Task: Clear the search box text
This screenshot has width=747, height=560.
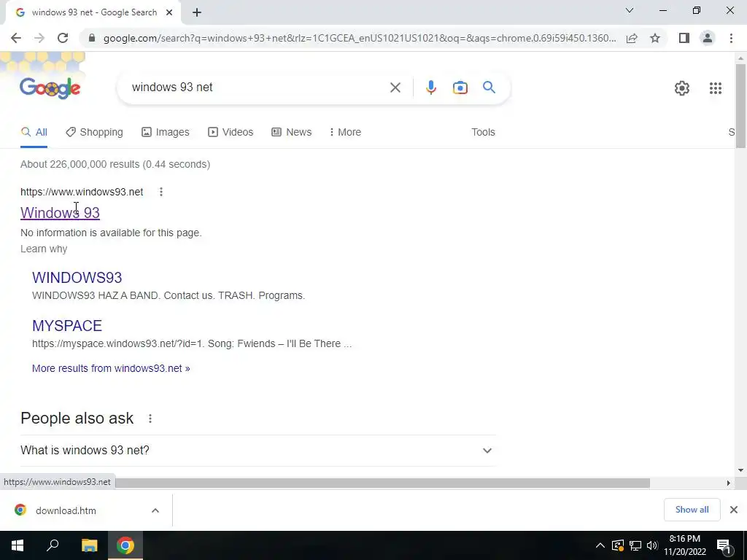Action: (x=395, y=87)
